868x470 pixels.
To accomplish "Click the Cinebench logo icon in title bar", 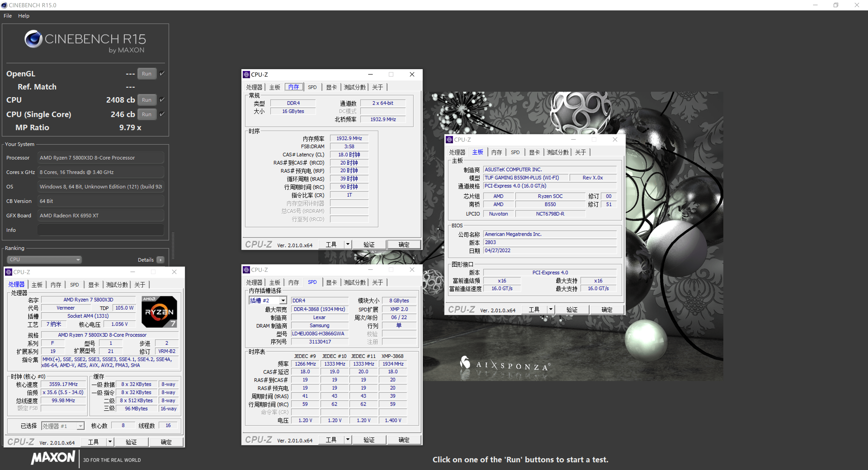I will point(4,5).
